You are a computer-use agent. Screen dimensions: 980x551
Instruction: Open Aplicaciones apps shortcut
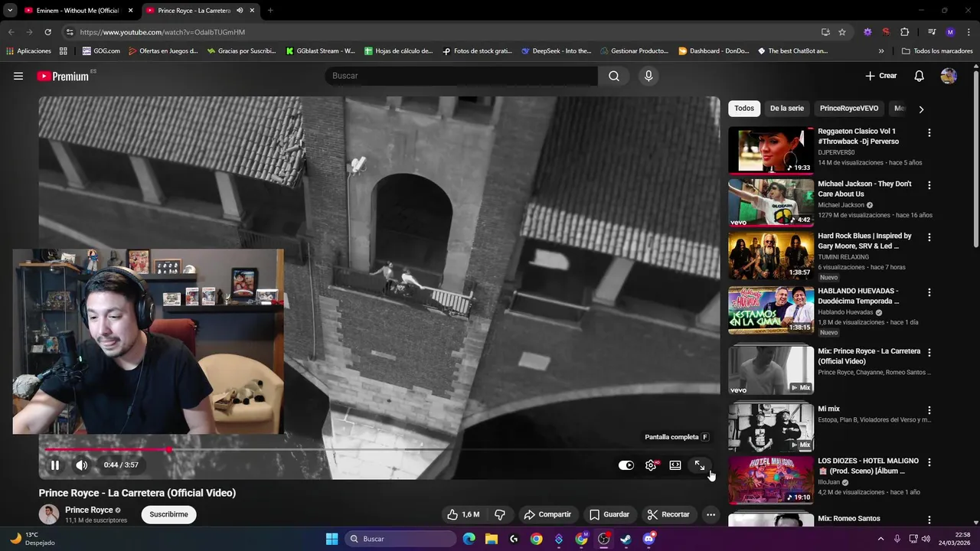coord(28,51)
